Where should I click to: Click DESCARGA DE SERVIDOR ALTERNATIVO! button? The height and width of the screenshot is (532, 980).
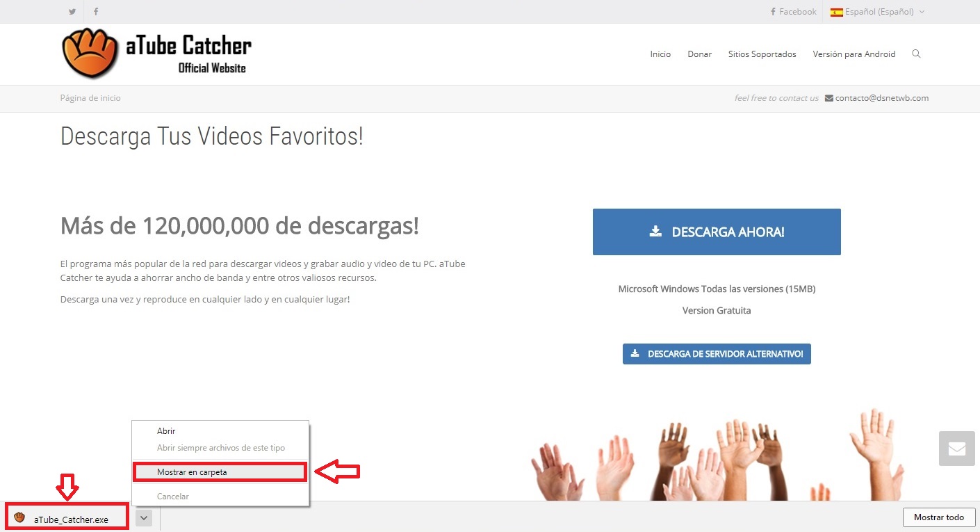(x=717, y=354)
